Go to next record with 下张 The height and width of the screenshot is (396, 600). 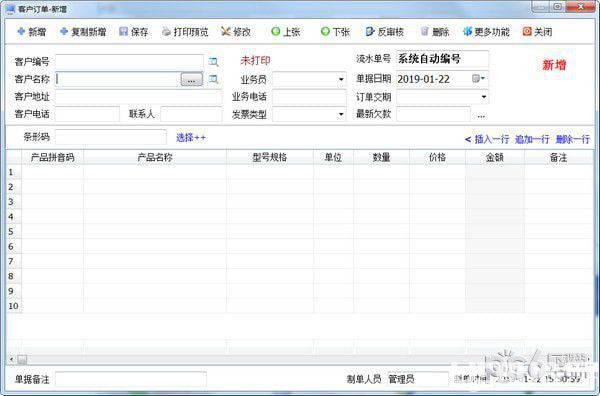coord(335,32)
